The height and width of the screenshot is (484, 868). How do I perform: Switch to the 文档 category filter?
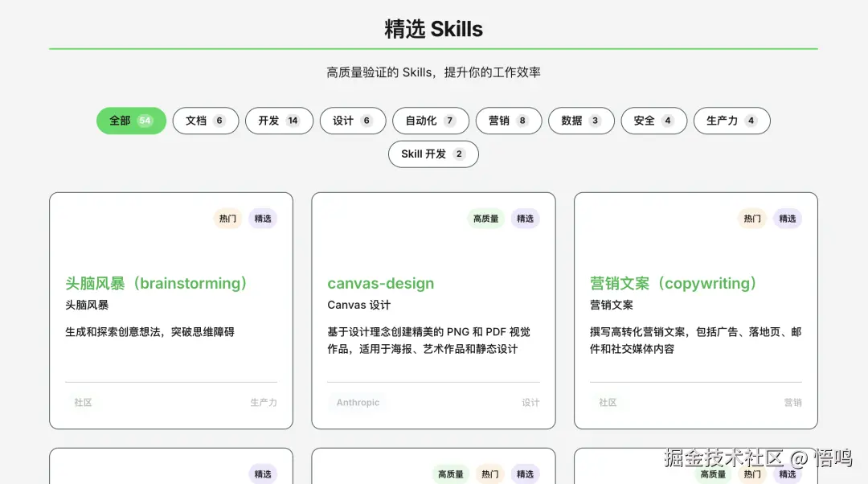pos(205,121)
